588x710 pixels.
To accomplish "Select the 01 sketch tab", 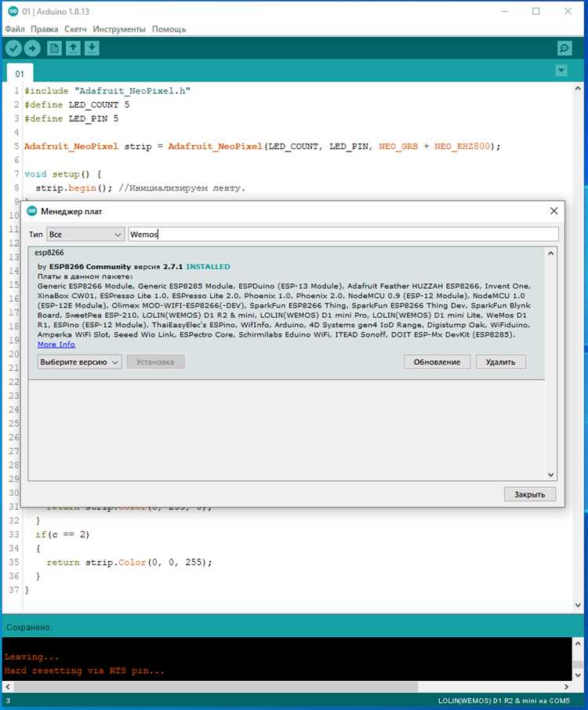I will pyautogui.click(x=20, y=74).
